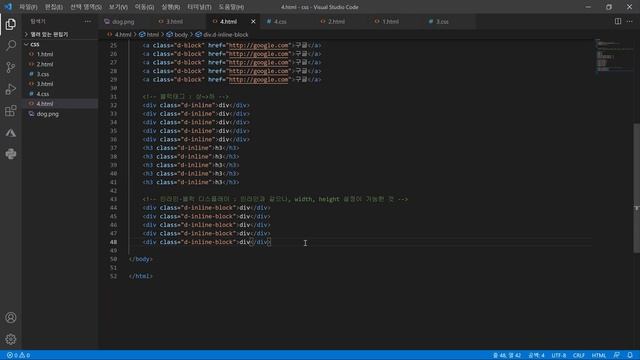640x360 pixels.
Task: Switch to the 3.html tab
Action: coord(174,21)
